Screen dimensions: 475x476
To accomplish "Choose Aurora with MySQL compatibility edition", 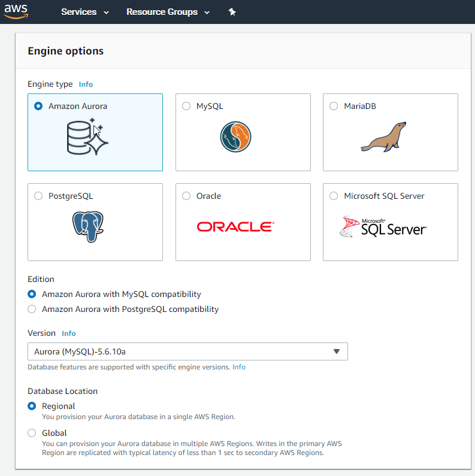I will [32, 294].
